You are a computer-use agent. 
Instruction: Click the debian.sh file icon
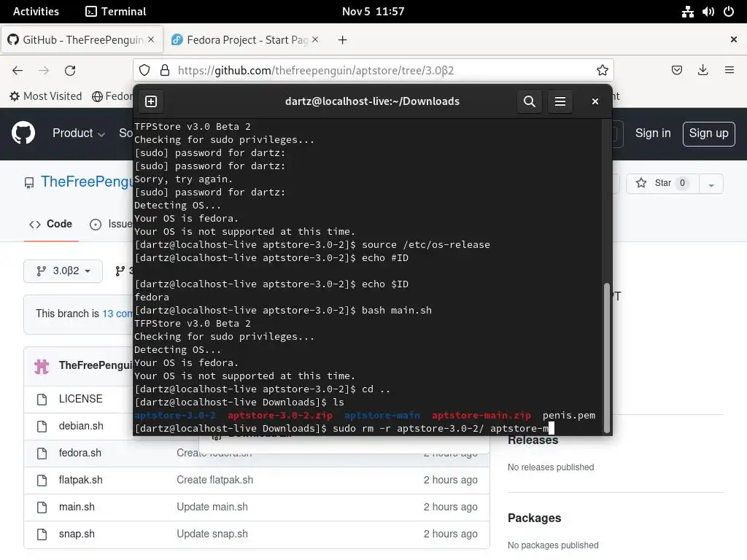[42, 426]
